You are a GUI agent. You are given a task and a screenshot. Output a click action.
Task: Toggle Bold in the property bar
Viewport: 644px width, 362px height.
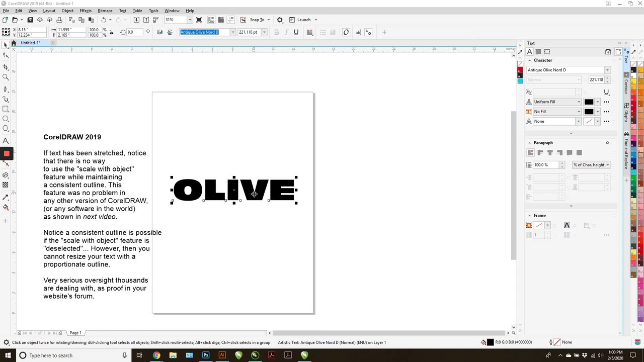click(x=276, y=32)
